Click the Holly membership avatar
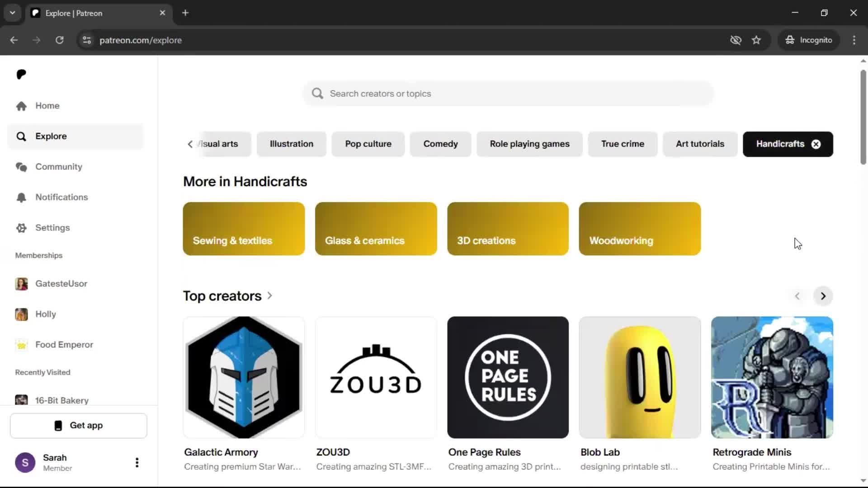868x488 pixels. 21,314
